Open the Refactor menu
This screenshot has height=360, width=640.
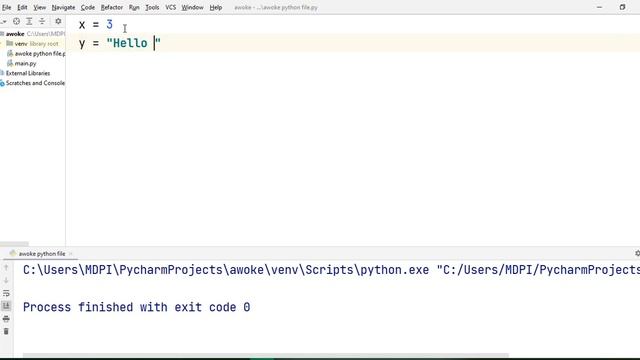112,7
